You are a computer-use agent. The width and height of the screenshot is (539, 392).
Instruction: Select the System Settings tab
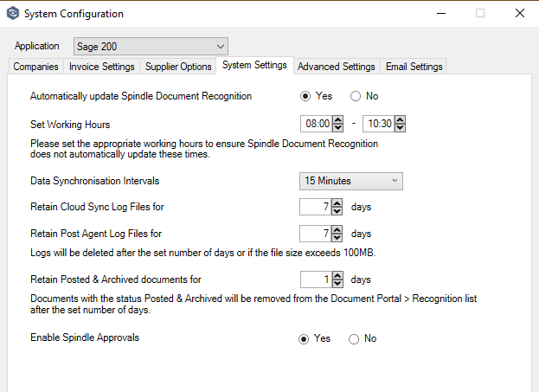(254, 65)
